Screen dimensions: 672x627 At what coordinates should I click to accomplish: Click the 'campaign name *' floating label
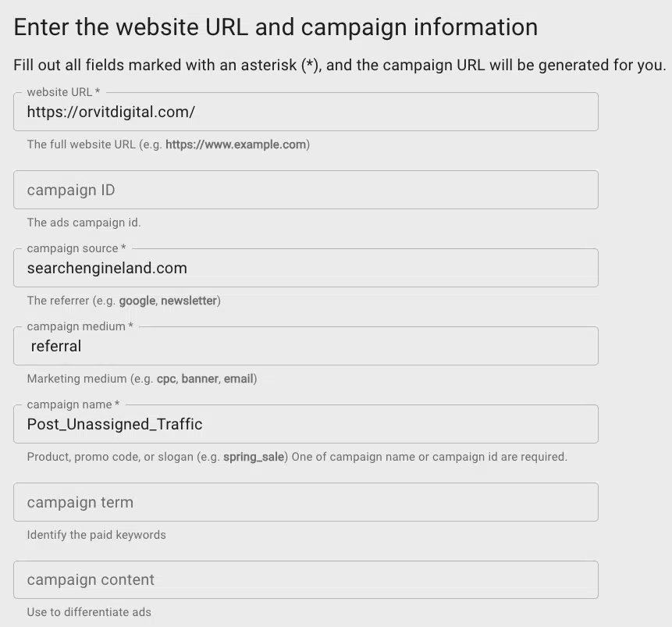click(x=73, y=404)
